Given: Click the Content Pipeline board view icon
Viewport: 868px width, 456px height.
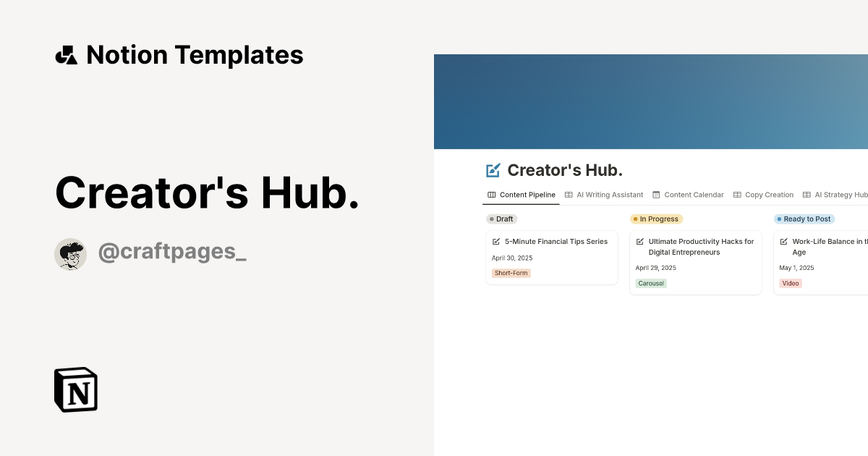Looking at the screenshot, I should (491, 195).
